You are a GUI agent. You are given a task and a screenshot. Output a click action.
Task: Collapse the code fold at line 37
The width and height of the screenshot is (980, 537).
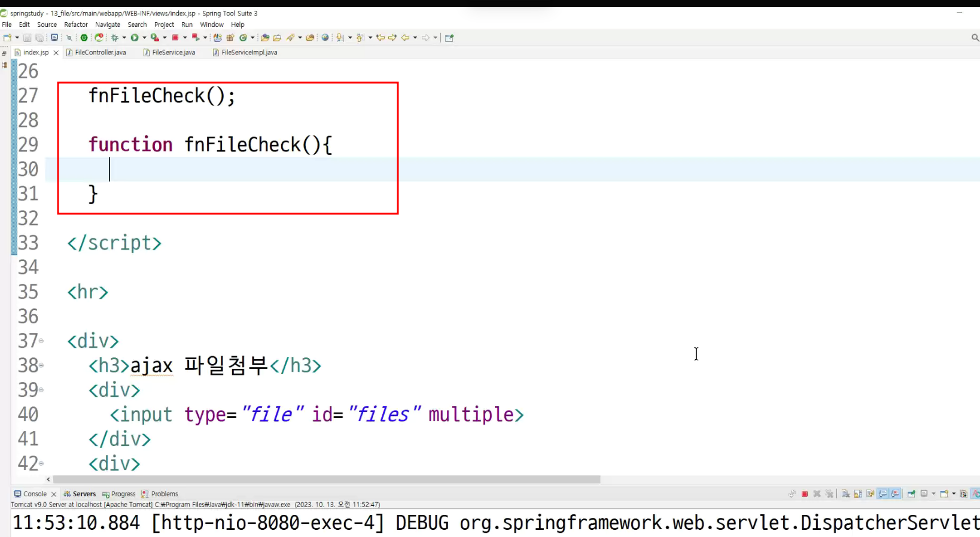41,341
